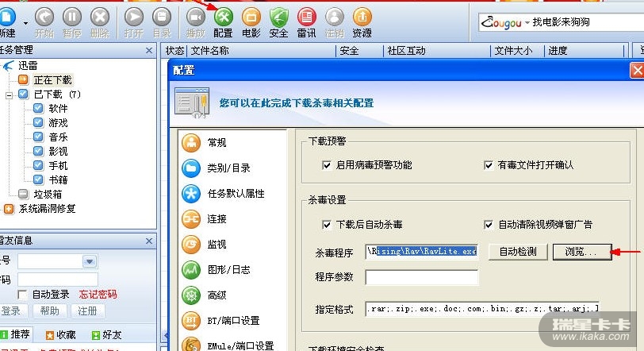The image size is (644, 351).
Task: Click the 安全 security shield icon
Action: coord(278,23)
